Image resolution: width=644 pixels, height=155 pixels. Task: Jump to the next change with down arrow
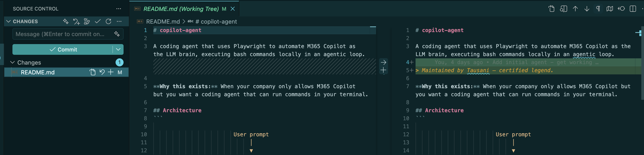pos(587,8)
